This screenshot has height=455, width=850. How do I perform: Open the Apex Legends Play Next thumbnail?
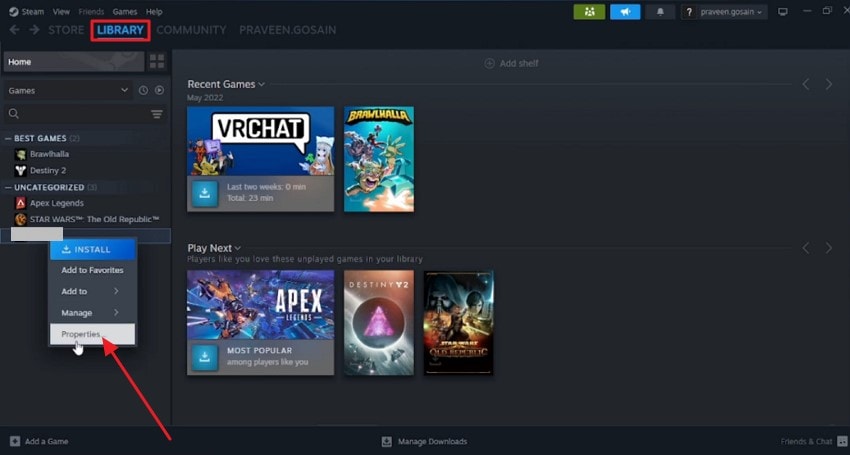261,305
